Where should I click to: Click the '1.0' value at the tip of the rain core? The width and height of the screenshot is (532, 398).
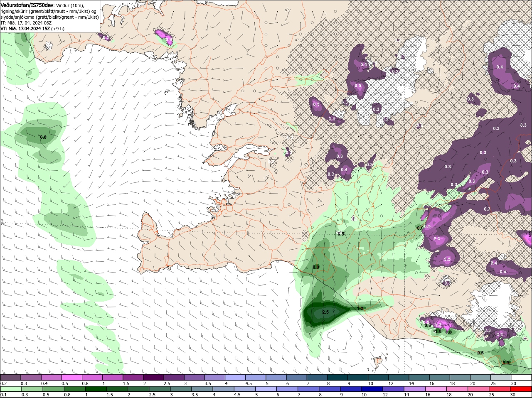point(360,308)
